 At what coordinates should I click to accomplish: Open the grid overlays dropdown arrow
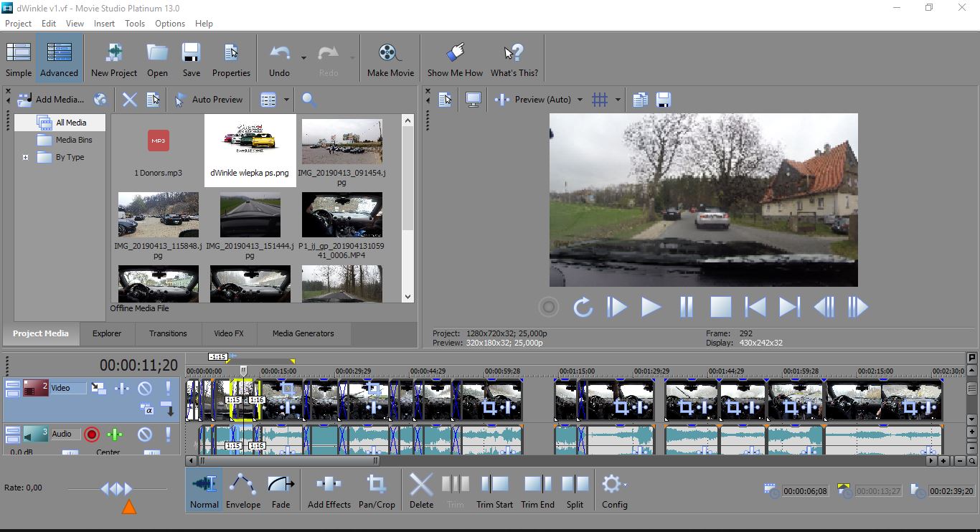(618, 100)
